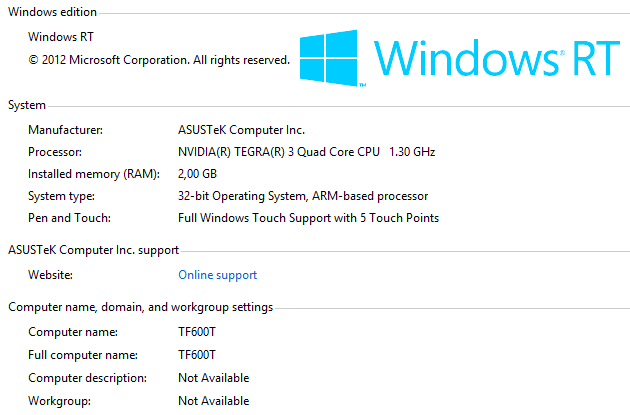This screenshot has width=630, height=415.
Task: Click the 2,00 GB installed memory value
Action: (x=197, y=174)
